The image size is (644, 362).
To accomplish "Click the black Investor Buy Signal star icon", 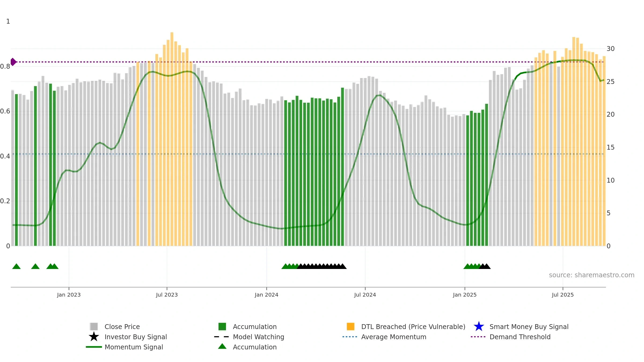I will point(94,337).
